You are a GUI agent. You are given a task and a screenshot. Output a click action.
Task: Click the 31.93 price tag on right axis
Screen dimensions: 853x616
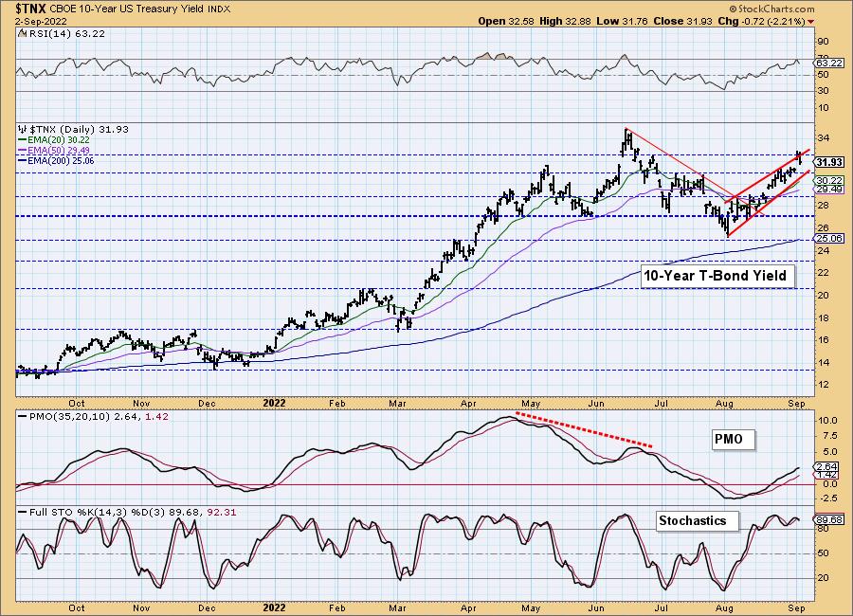coord(829,162)
